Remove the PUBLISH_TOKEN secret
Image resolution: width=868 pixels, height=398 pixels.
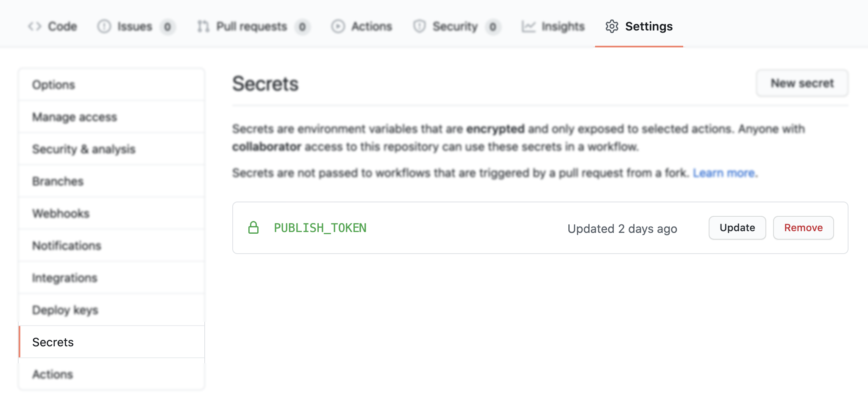(x=803, y=227)
